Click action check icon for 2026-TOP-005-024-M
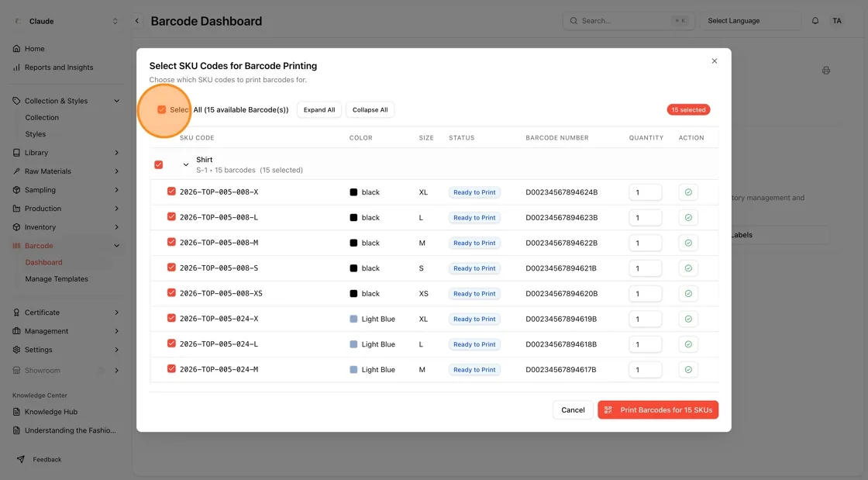Screen dimensions: 868x480 tap(688, 370)
